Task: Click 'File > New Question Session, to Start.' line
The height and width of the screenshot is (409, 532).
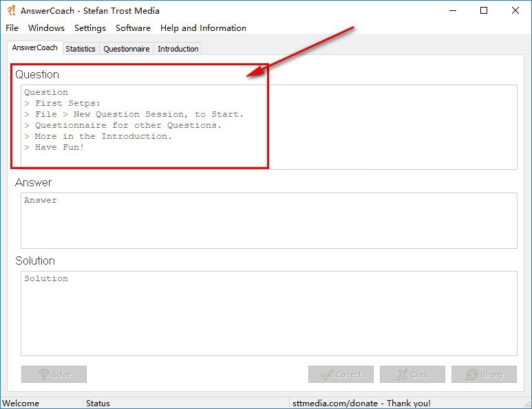Action: point(134,114)
